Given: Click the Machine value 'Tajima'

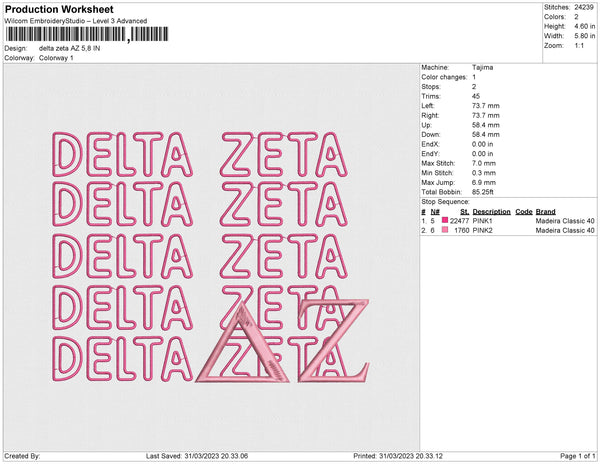Looking at the screenshot, I should point(483,67).
